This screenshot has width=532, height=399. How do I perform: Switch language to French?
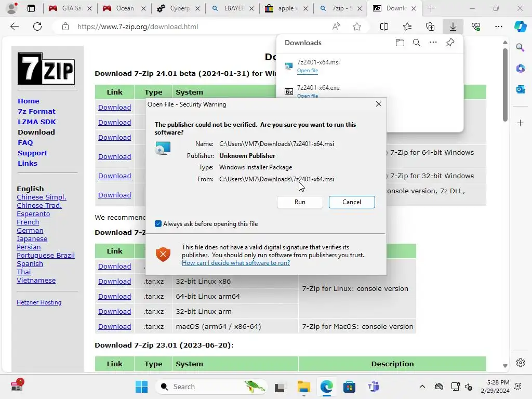tap(28, 222)
